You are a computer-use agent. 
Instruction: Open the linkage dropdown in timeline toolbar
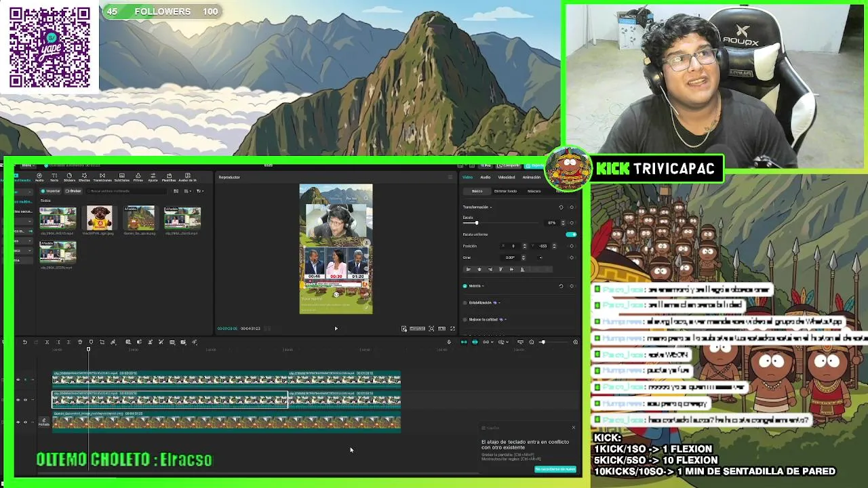489,342
